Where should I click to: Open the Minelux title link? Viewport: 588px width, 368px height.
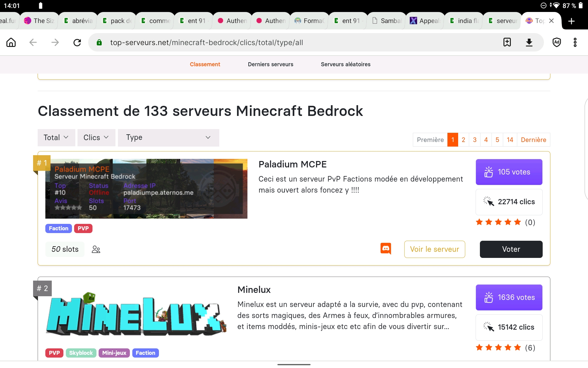[x=254, y=290]
